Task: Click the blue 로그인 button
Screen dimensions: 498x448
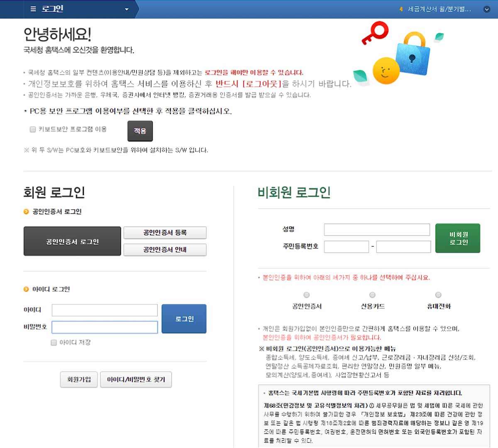Action: [x=184, y=319]
